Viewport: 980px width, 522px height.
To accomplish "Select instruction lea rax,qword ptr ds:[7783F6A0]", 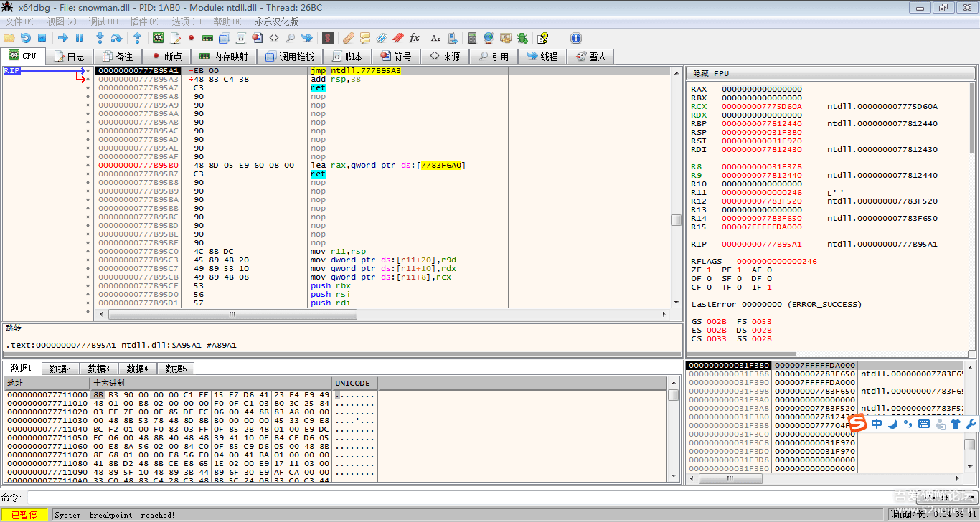I will (388, 166).
